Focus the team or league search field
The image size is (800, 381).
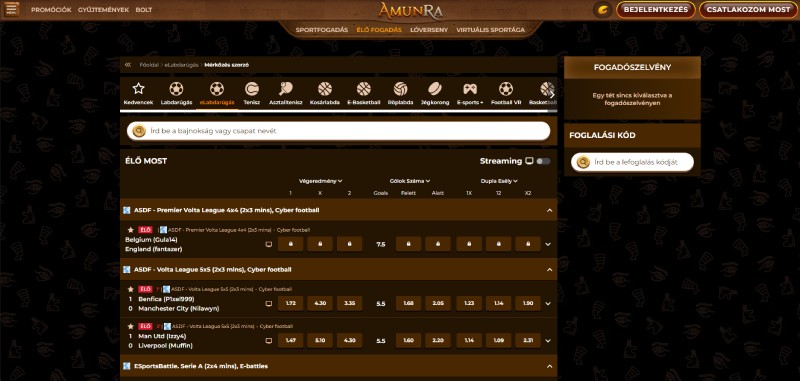338,131
